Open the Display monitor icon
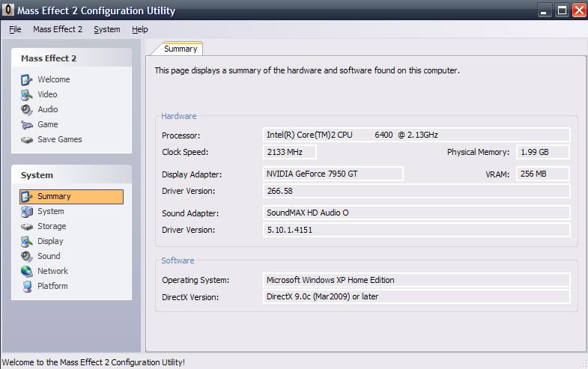This screenshot has height=369, width=588. pyautogui.click(x=27, y=241)
